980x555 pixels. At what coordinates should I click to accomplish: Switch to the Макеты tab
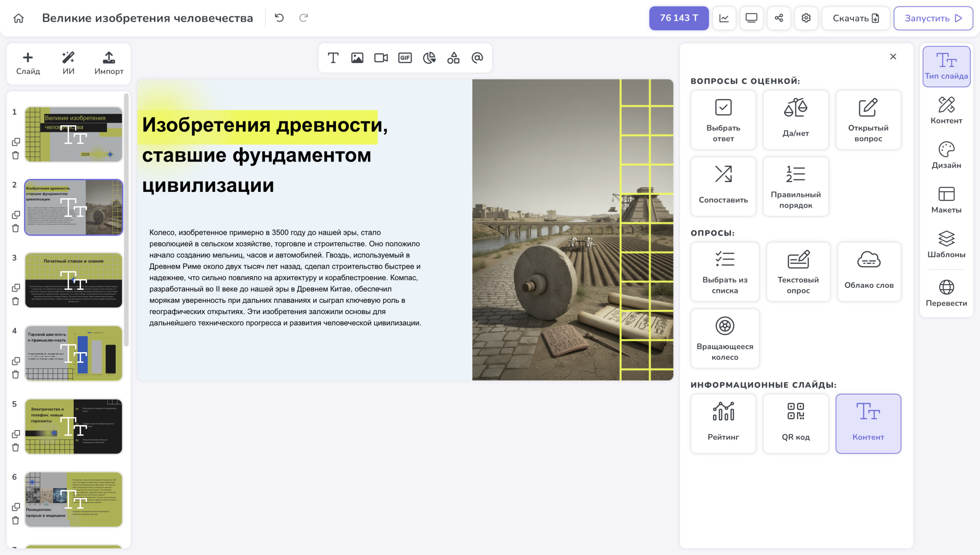[x=946, y=200]
